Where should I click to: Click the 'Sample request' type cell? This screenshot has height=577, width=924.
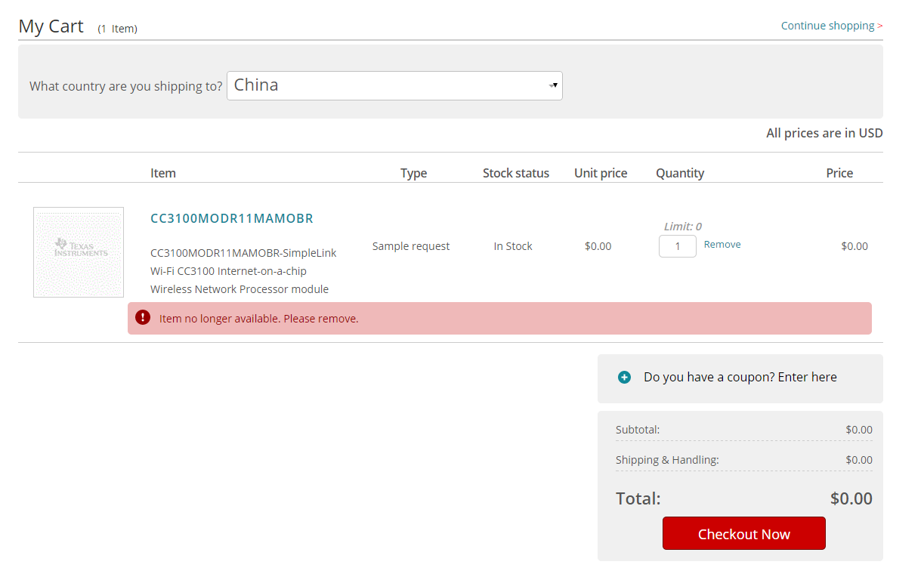pos(411,246)
